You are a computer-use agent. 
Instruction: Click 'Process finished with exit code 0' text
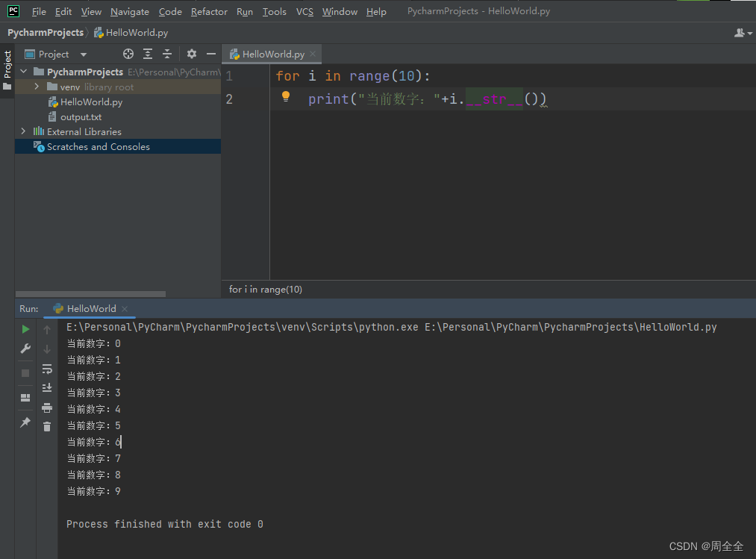[164, 524]
